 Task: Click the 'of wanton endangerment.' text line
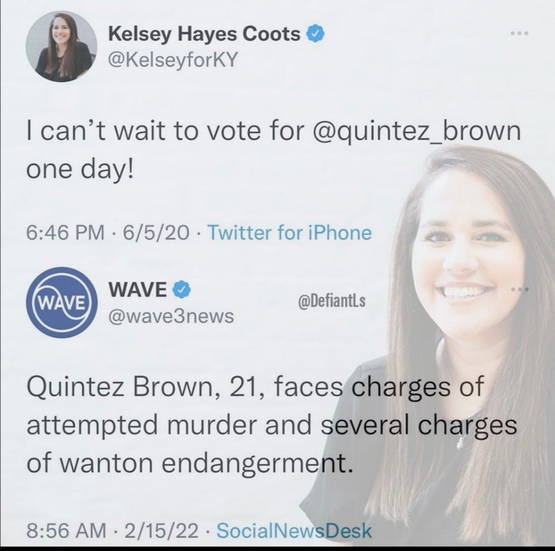point(190,463)
